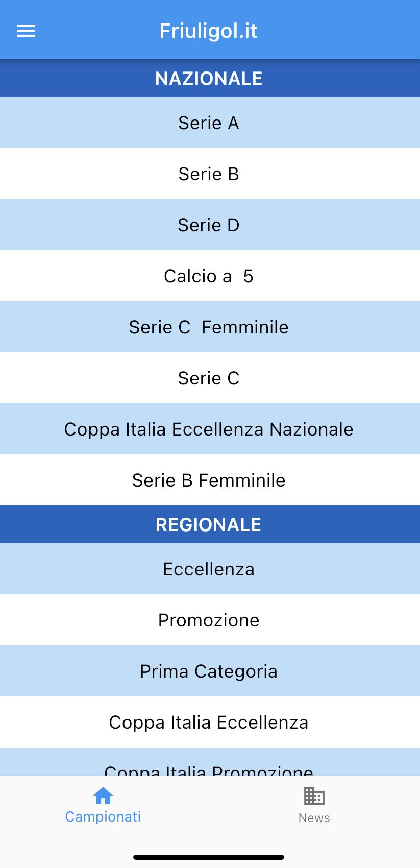Switch to the News tab label

pos(314,818)
